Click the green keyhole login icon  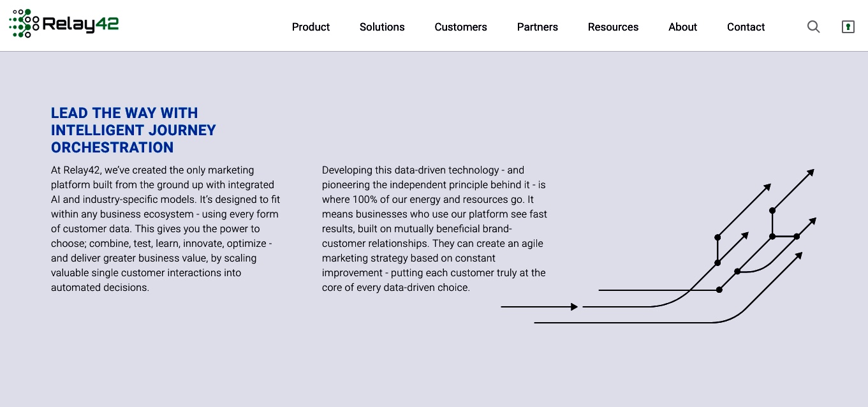(848, 27)
